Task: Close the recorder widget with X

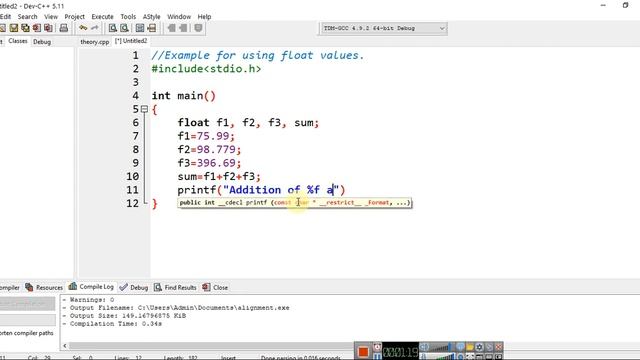Action: pyautogui.click(x=499, y=347)
